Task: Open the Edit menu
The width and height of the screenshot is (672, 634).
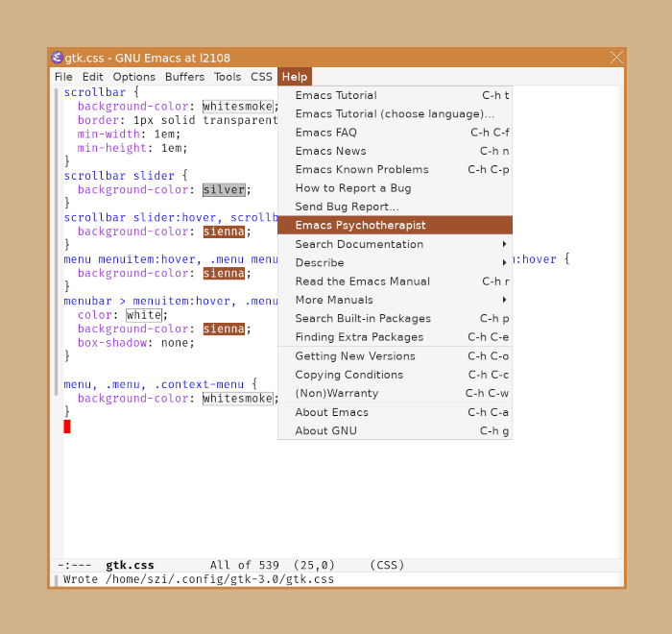Action: (92, 77)
